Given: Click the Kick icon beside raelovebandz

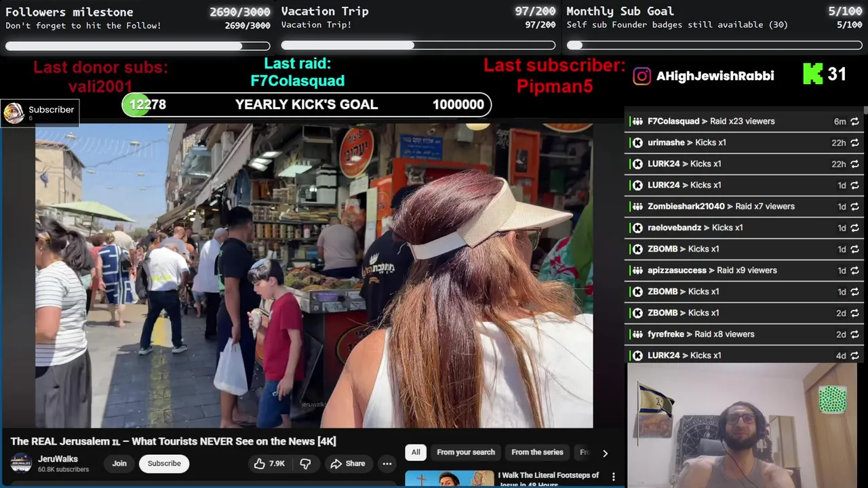Looking at the screenshot, I should 637,228.
